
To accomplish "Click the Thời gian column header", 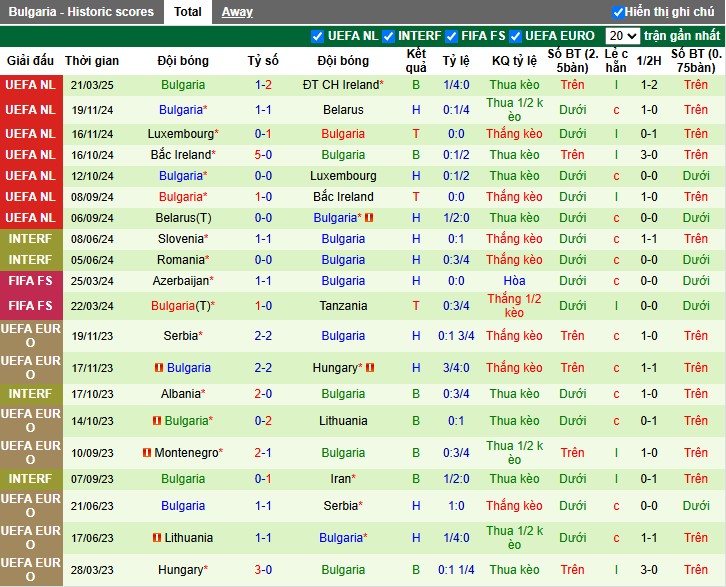I will coord(92,61).
